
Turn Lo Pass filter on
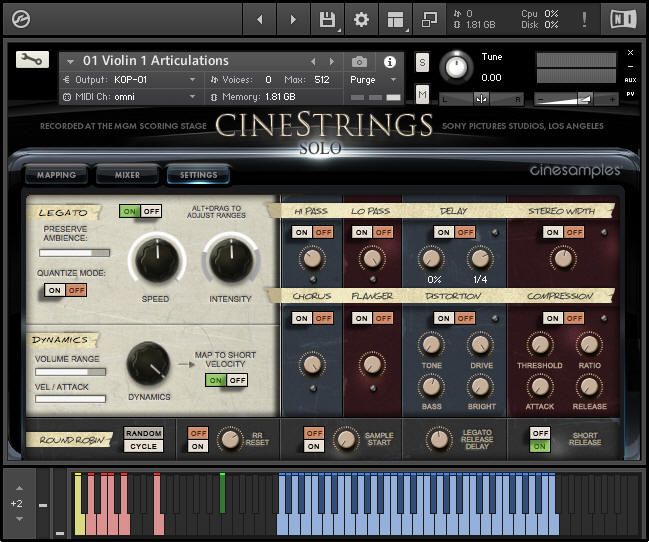pos(362,232)
